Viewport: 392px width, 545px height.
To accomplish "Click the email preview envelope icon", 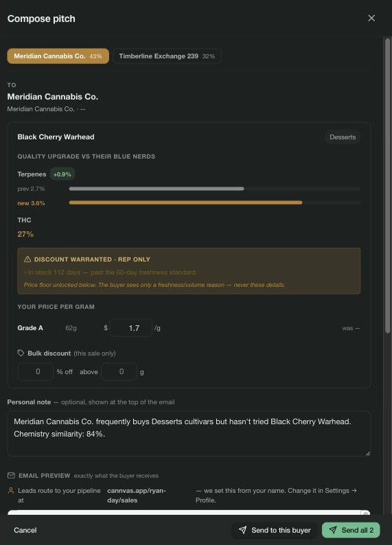I will [x=11, y=475].
